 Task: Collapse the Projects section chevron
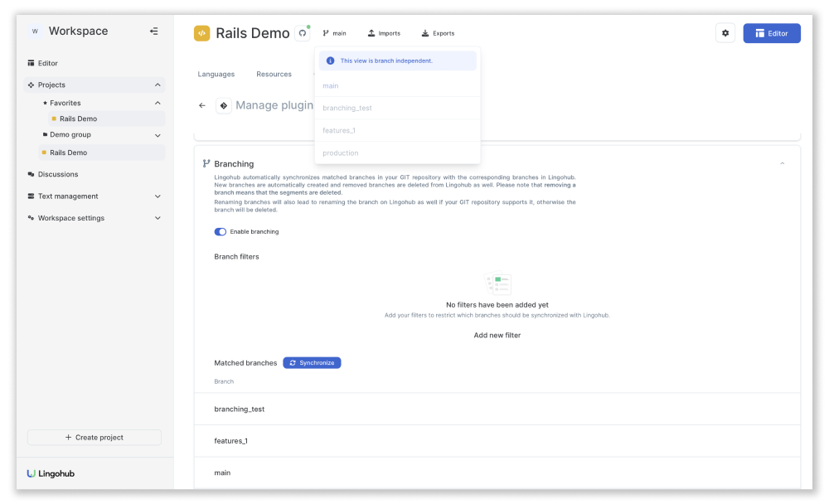158,85
